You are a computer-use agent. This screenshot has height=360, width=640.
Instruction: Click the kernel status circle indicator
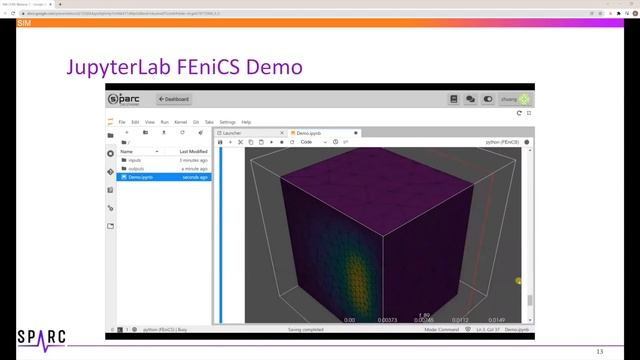(527, 142)
